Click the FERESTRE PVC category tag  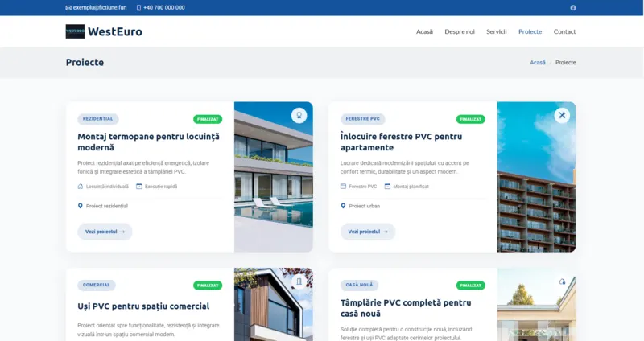(363, 119)
